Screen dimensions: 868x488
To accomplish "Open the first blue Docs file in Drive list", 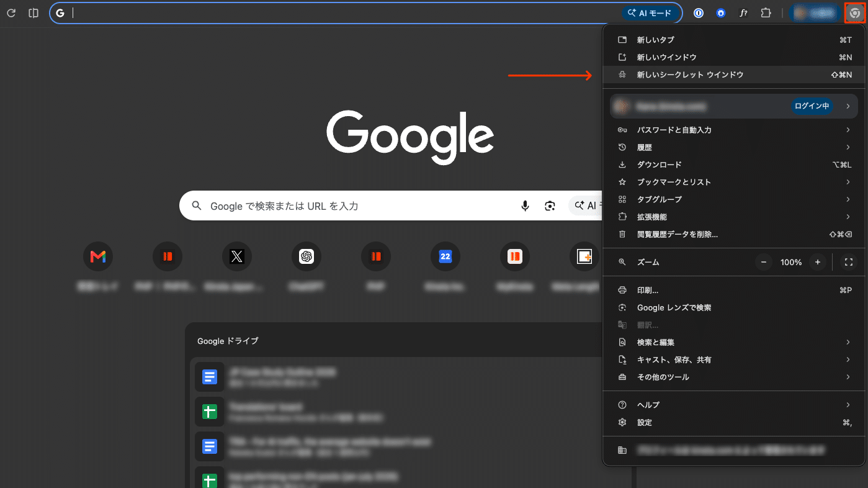I will [209, 377].
